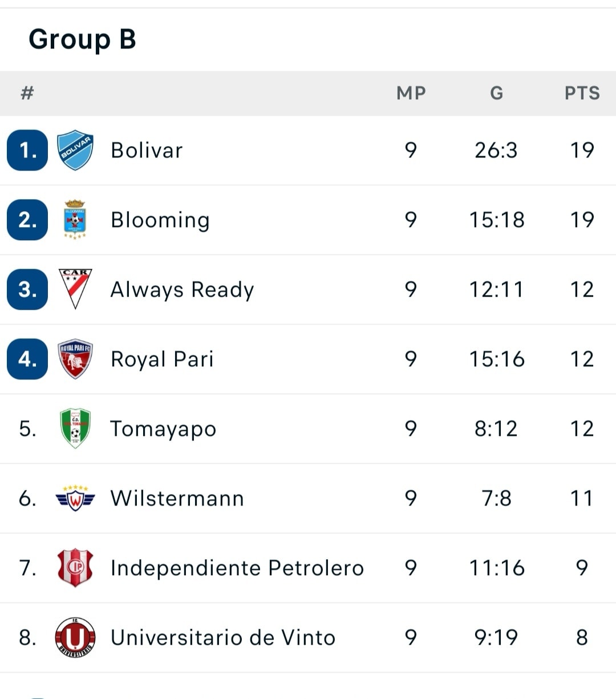Viewport: 616px width, 699px height.
Task: Click the Blooming team logo
Action: [x=75, y=220]
